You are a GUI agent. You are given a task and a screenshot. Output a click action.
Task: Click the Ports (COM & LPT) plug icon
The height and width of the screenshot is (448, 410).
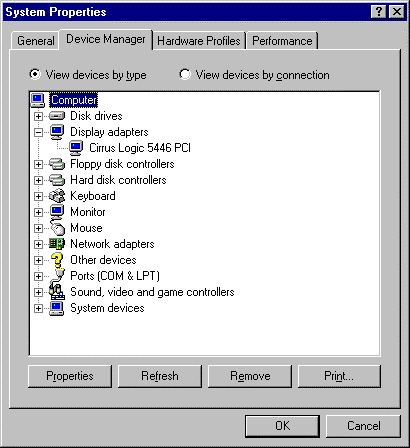coord(57,276)
